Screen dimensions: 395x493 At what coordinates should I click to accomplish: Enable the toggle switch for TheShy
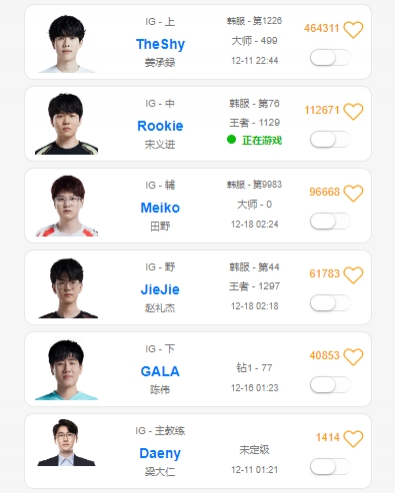330,58
